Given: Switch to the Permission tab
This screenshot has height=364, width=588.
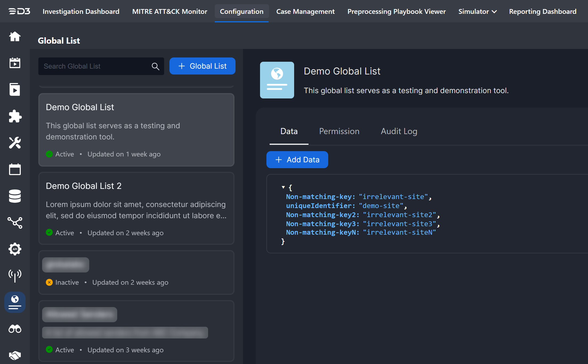Looking at the screenshot, I should [339, 131].
